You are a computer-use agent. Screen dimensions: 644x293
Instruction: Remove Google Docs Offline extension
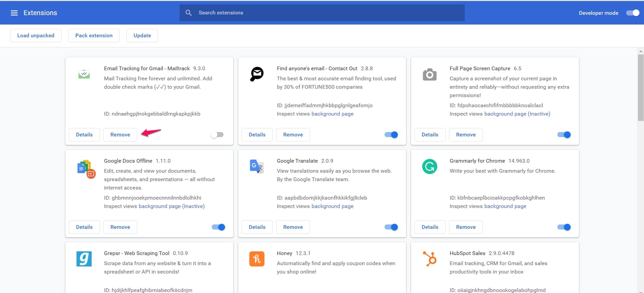[120, 227]
